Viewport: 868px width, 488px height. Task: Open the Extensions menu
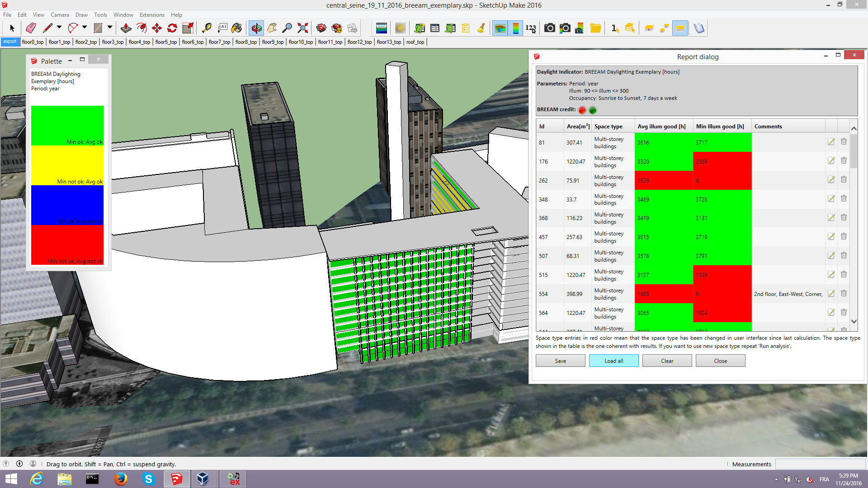pos(152,15)
